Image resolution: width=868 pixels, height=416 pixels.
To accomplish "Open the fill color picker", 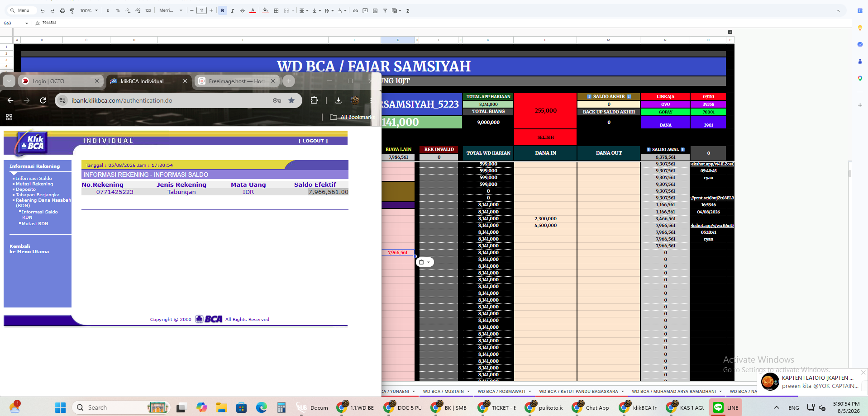I will click(x=266, y=10).
